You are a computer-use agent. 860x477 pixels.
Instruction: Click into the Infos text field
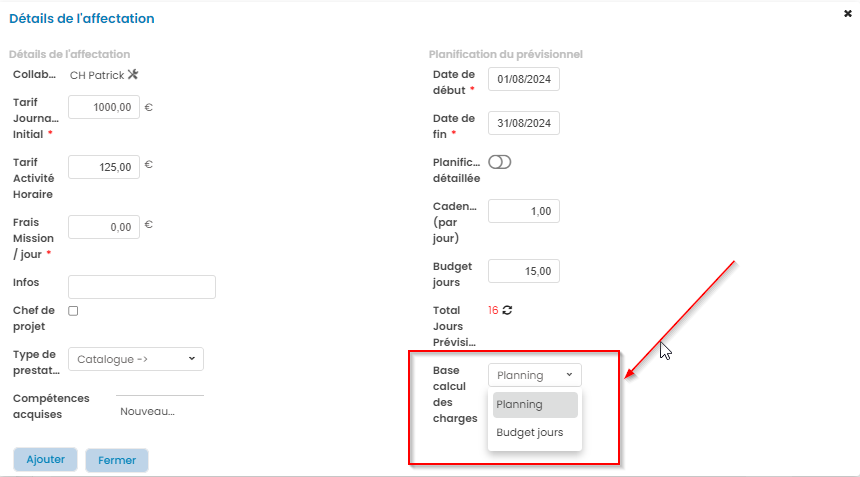tap(142, 287)
